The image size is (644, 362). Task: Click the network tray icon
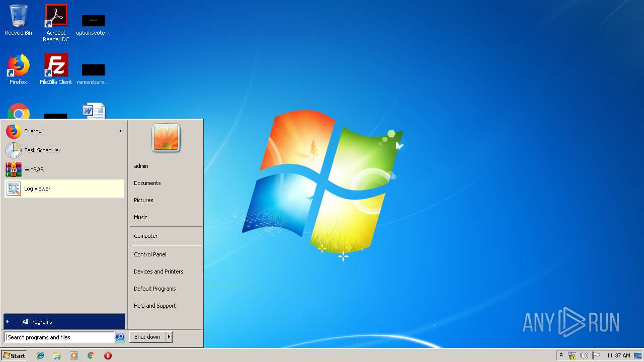pos(572,355)
